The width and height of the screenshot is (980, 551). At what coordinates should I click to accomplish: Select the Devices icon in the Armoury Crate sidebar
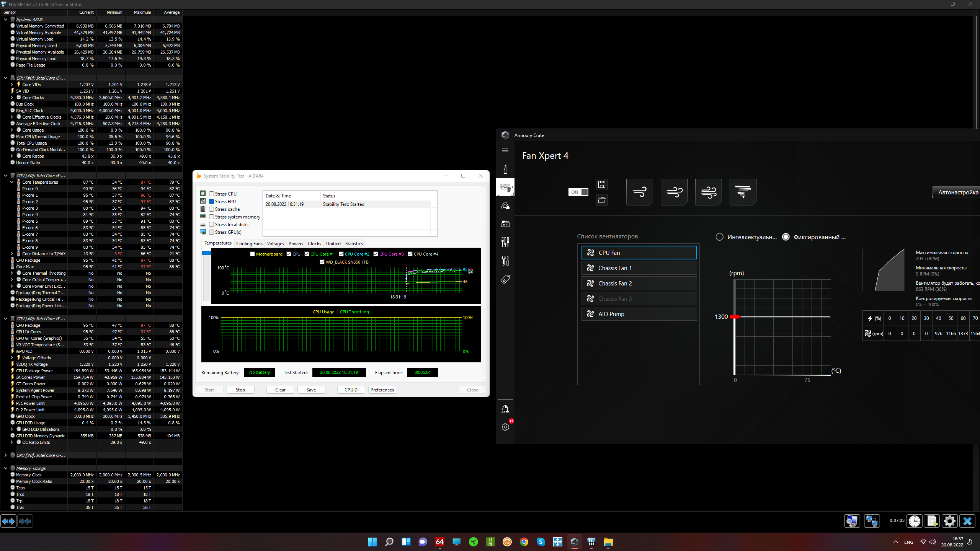[x=505, y=187]
